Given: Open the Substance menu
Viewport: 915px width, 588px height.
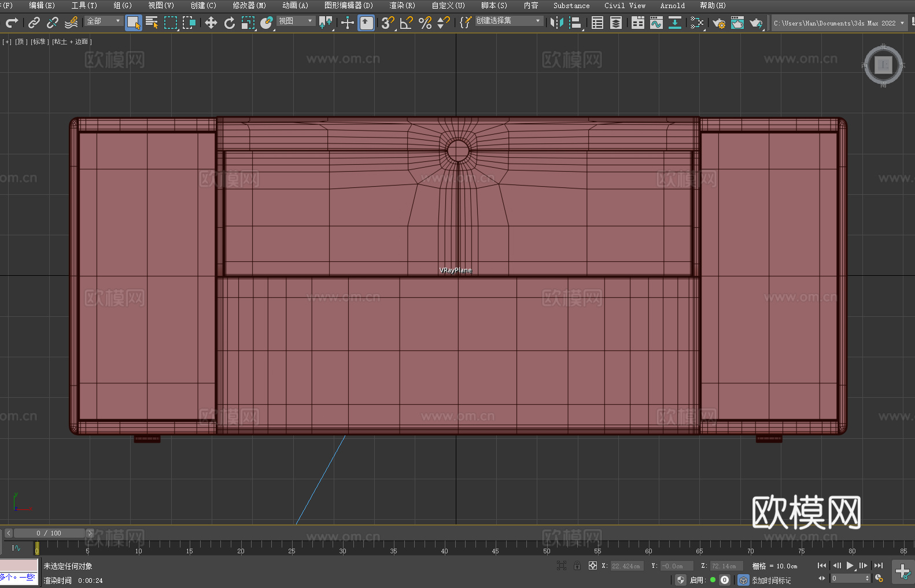Looking at the screenshot, I should (x=571, y=5).
